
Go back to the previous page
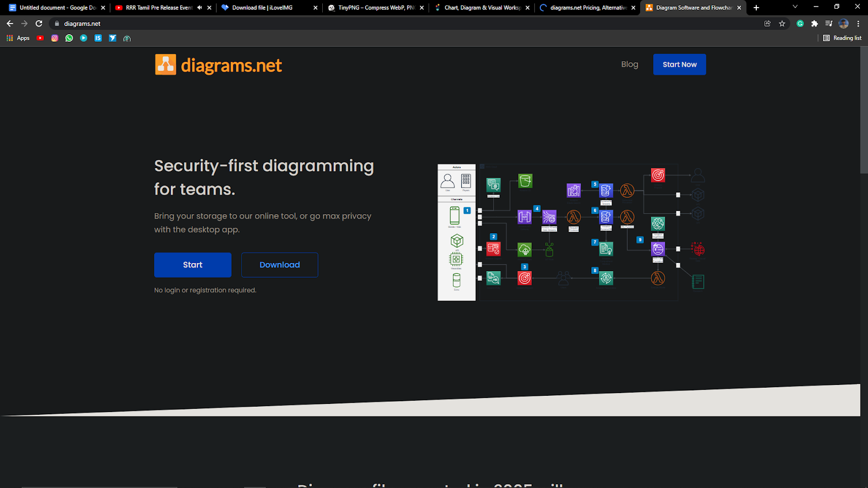pos(10,23)
